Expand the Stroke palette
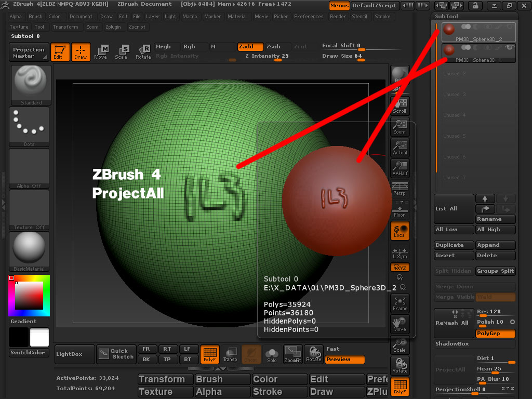This screenshot has height=399, width=532. (383, 16)
